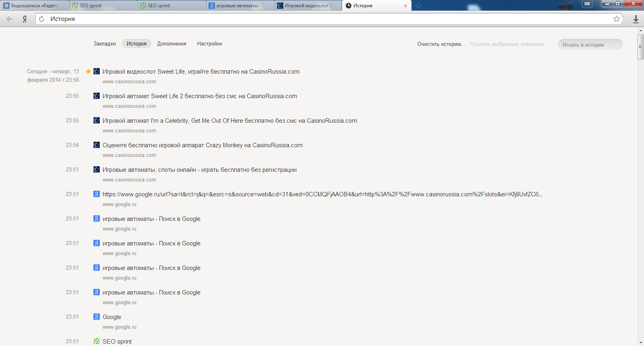The height and width of the screenshot is (346, 644).
Task: Open Crazy Monkey игровой аппарат link
Action: click(x=202, y=145)
